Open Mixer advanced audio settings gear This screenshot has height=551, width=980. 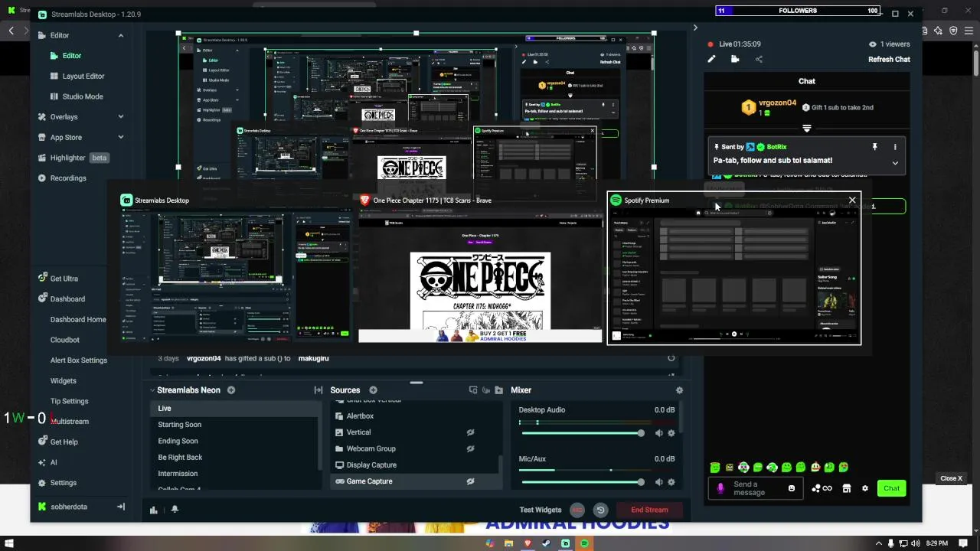tap(679, 390)
